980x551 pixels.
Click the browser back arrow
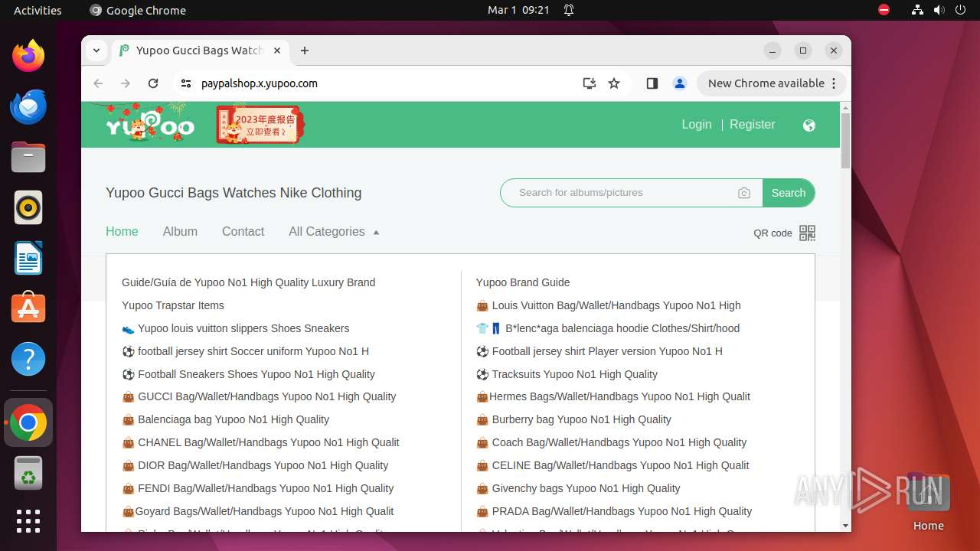[98, 83]
